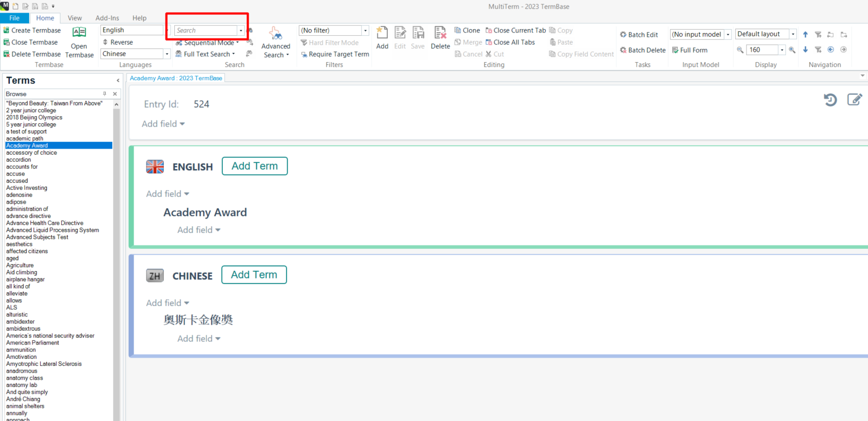This screenshot has width=868, height=421.
Task: Click the new document icon in the quick access toolbar
Action: point(15,7)
